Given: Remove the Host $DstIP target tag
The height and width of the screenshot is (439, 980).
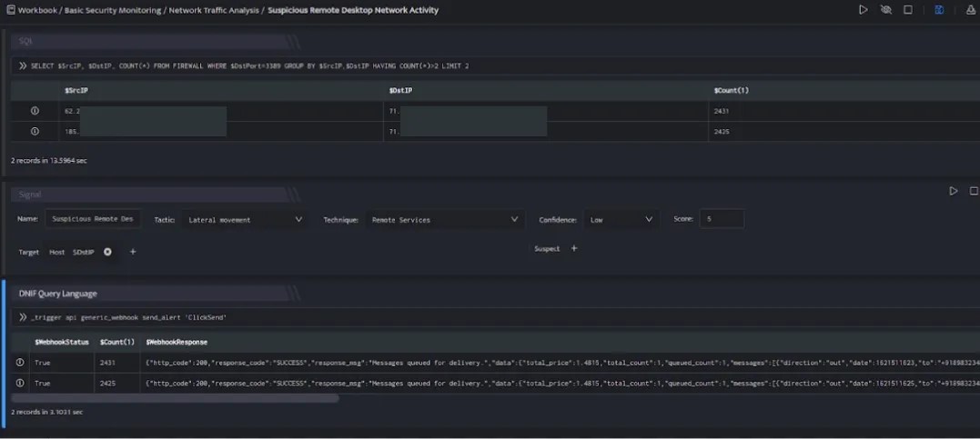Looking at the screenshot, I should (107, 252).
